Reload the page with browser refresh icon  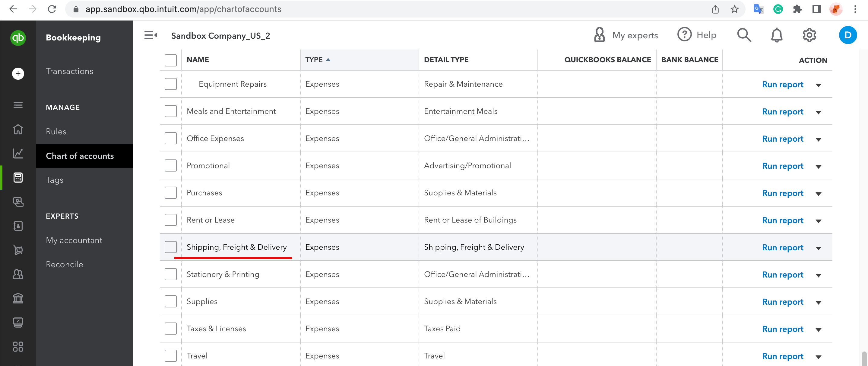(x=52, y=9)
